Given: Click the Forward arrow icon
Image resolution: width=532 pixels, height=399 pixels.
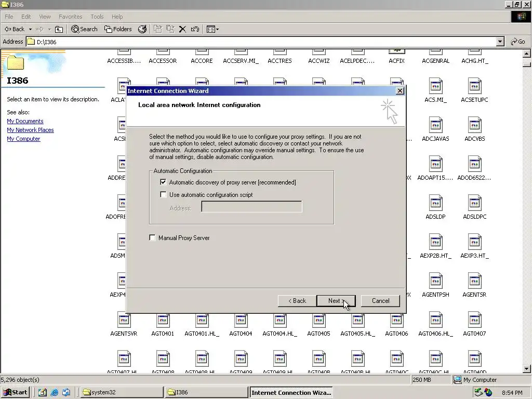Looking at the screenshot, I should 39,29.
